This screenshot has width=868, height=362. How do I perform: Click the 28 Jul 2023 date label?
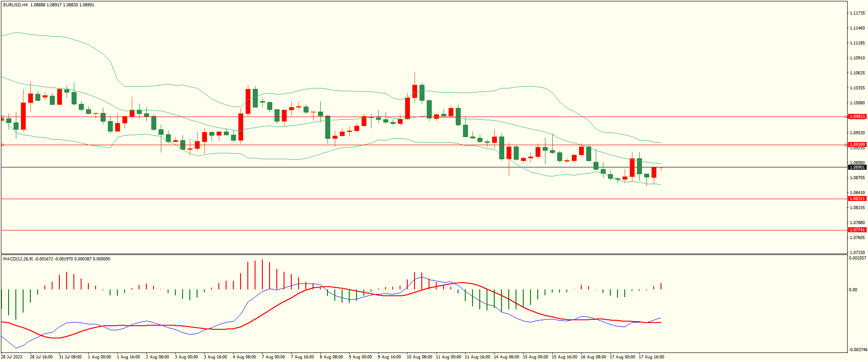[x=12, y=357]
